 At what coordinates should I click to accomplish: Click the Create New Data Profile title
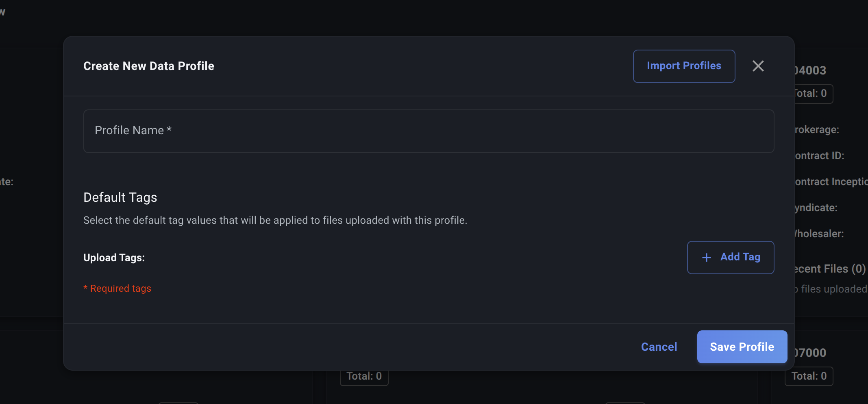click(149, 66)
